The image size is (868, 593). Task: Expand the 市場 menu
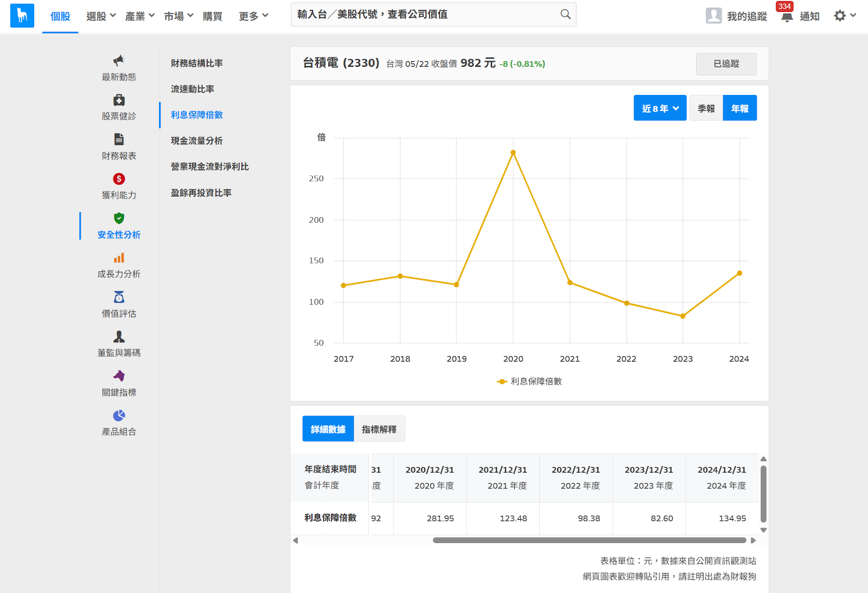click(x=178, y=16)
